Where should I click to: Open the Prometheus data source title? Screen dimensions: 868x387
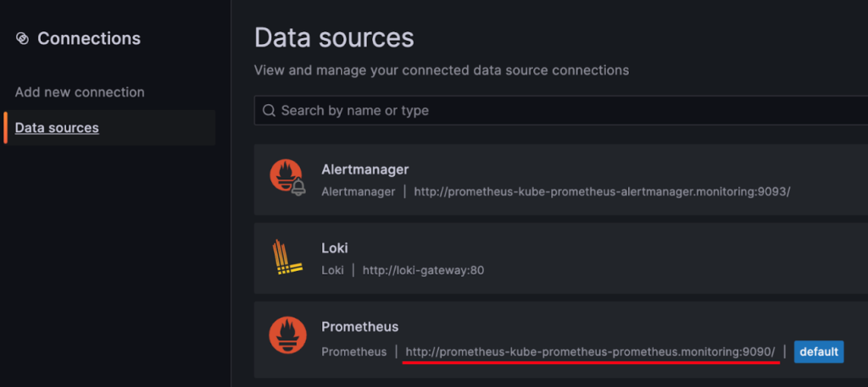pyautogui.click(x=359, y=327)
